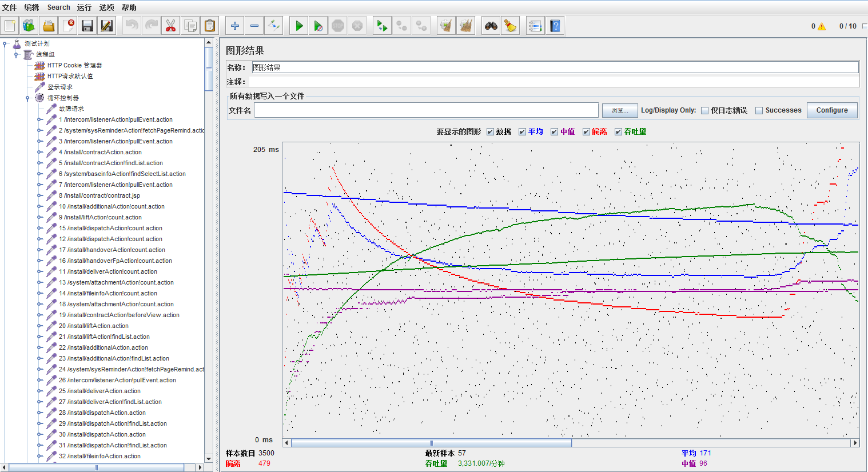This screenshot has height=472, width=868.
Task: Enable the 仅日志错误 checkbox
Action: pos(704,111)
